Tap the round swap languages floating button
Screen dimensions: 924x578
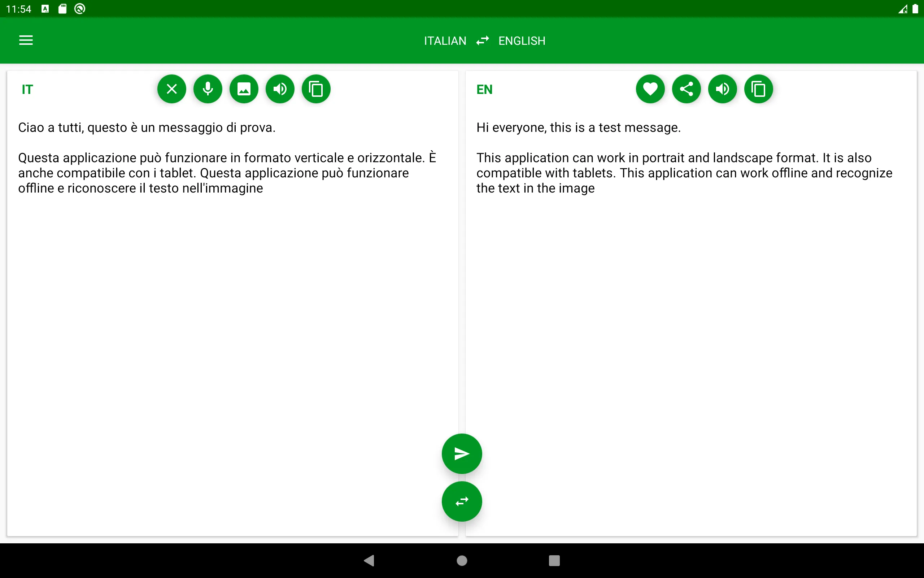[x=462, y=501]
